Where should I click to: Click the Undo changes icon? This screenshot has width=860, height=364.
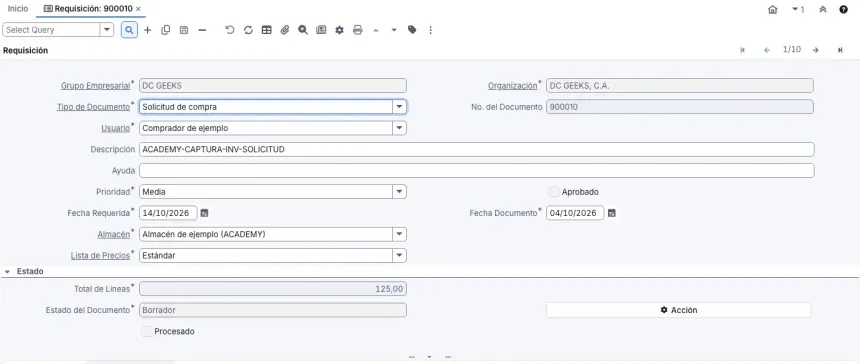click(x=230, y=30)
